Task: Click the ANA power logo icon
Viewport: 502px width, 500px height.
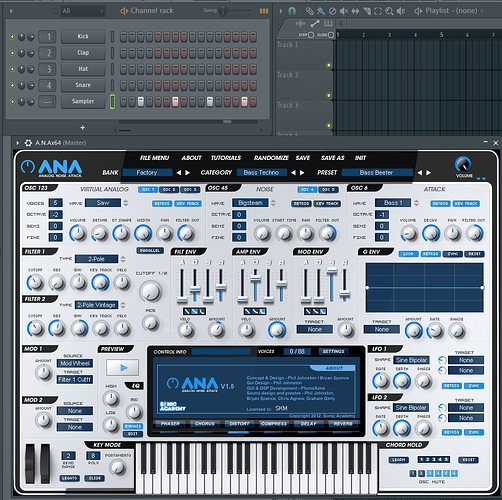Action: click(28, 166)
